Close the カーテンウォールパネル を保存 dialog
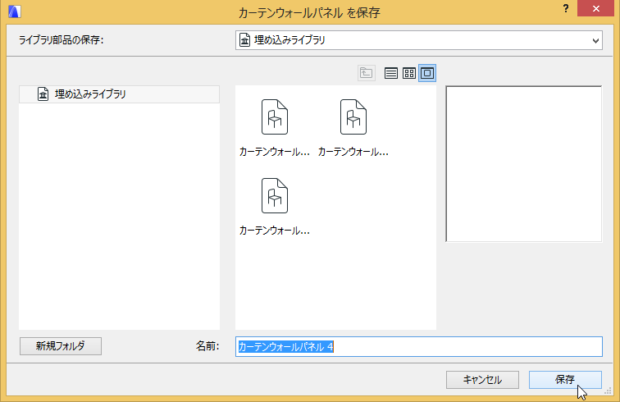 tap(596, 9)
